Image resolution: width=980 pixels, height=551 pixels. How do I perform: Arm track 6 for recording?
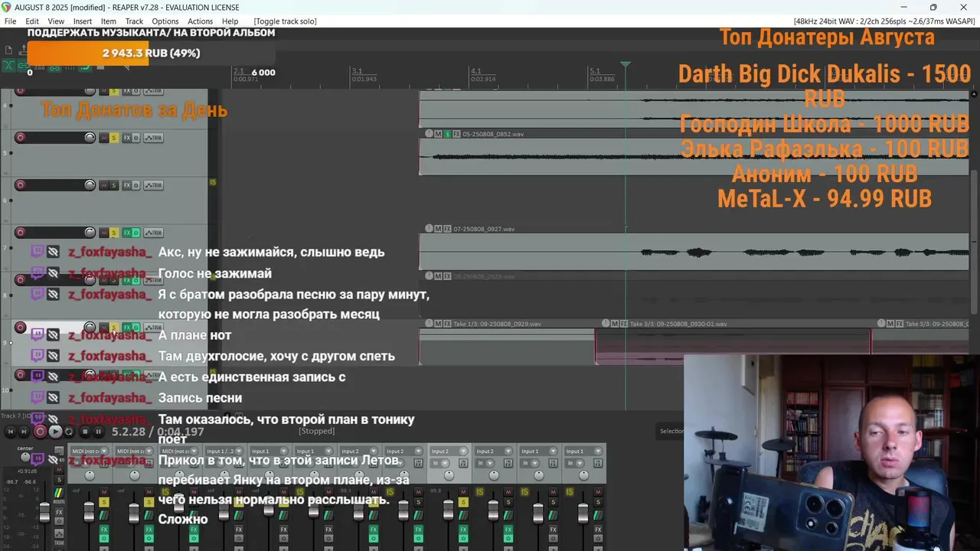point(21,185)
